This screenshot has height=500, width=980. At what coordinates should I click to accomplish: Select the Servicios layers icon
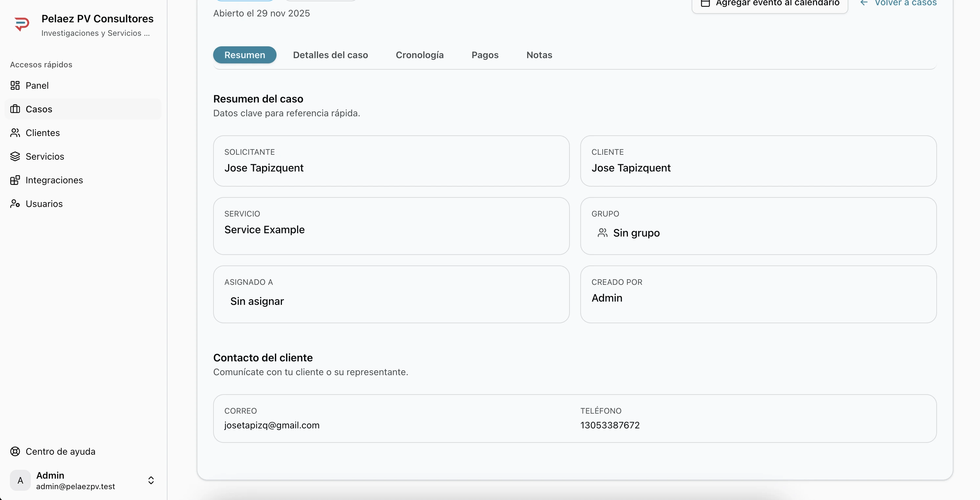[15, 156]
